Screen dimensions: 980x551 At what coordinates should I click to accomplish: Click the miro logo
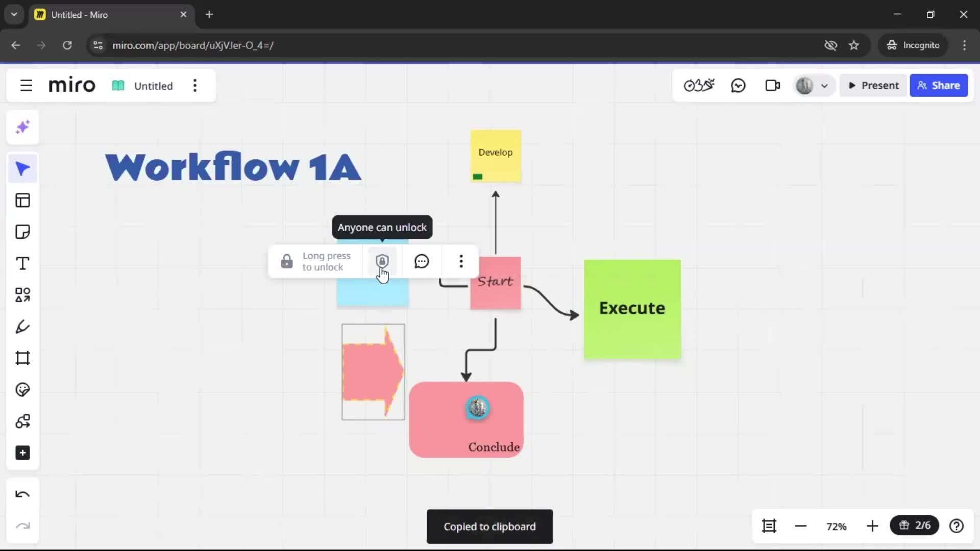(72, 85)
